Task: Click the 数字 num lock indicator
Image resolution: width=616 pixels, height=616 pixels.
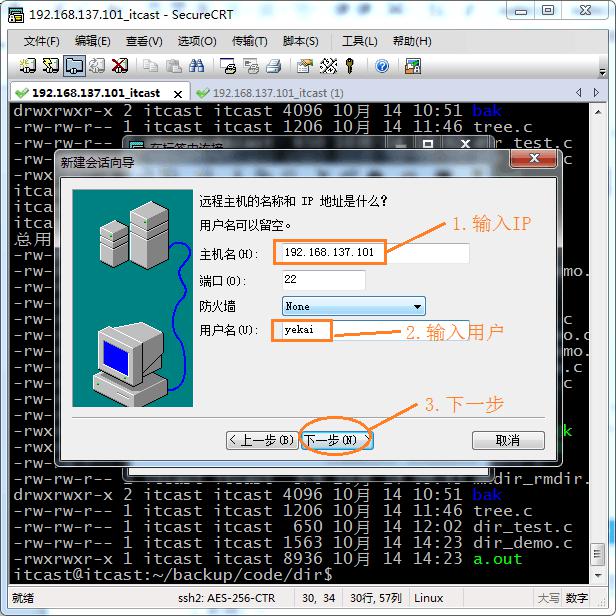Action: (577, 598)
